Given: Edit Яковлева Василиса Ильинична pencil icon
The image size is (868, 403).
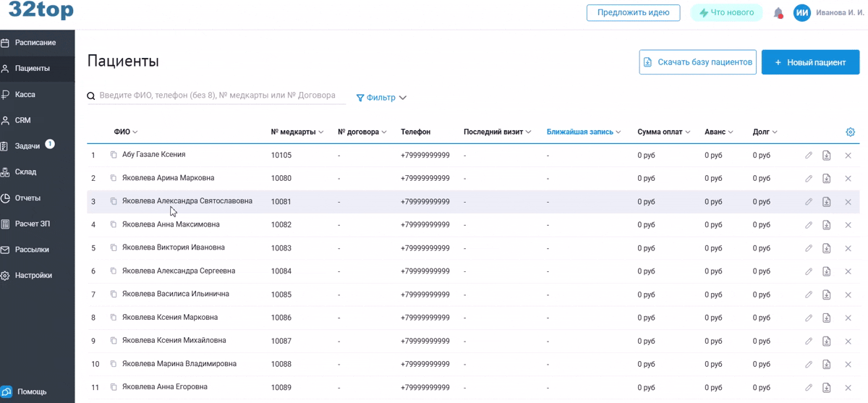Looking at the screenshot, I should (x=809, y=294).
